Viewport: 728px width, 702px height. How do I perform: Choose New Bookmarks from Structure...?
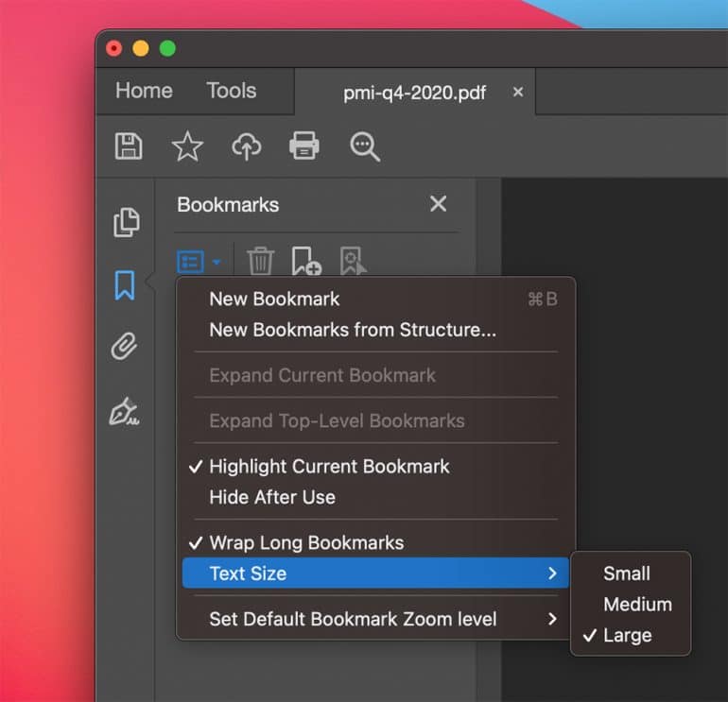coord(375,330)
